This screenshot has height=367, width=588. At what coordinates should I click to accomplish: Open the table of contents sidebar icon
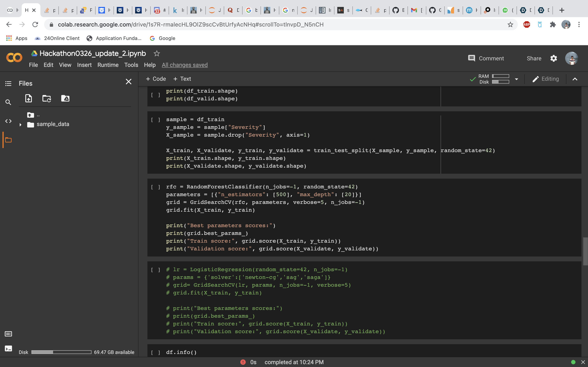click(8, 84)
